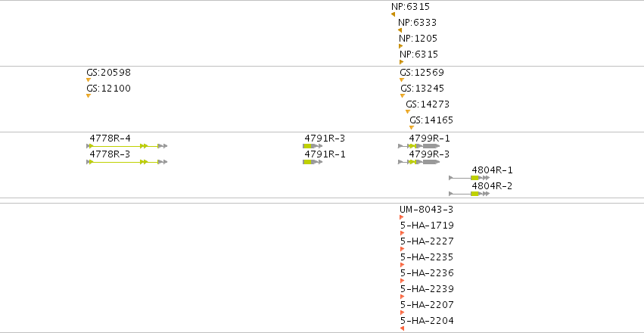
Task: Click the 5-HA-1719 label
Action: pos(427,226)
